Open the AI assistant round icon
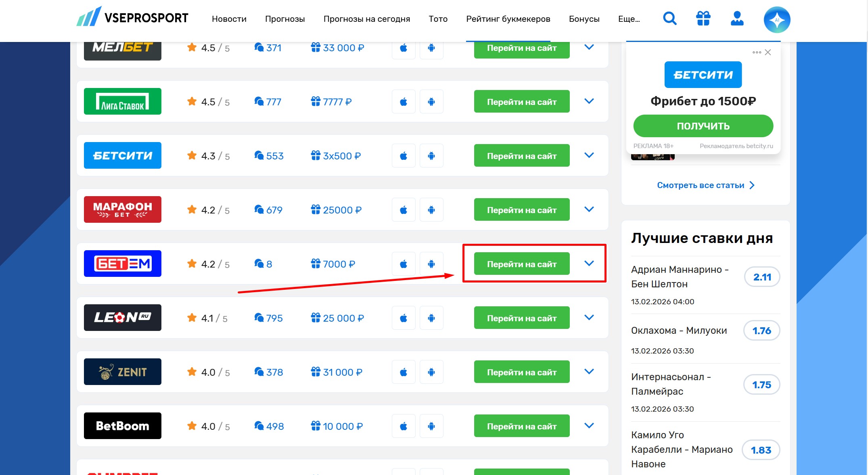The width and height of the screenshot is (868, 475). 777,20
